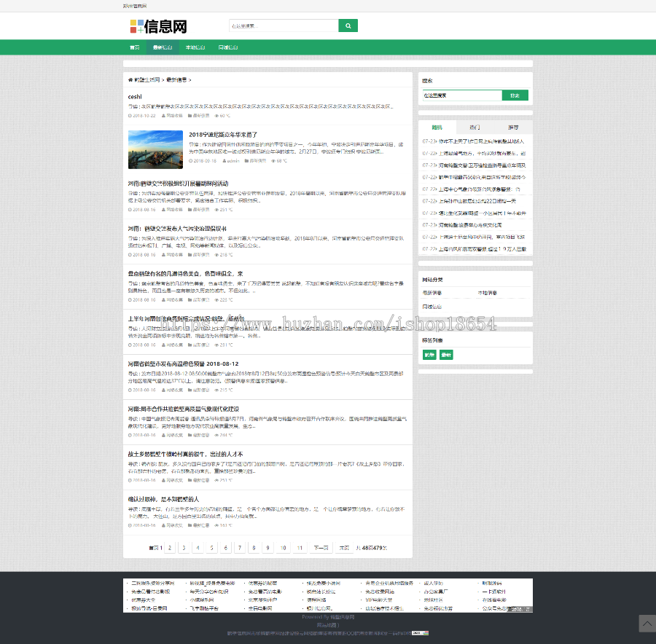Click the 信息网 site logo
Image resolution: width=656 pixels, height=644 pixels.
coord(158,27)
